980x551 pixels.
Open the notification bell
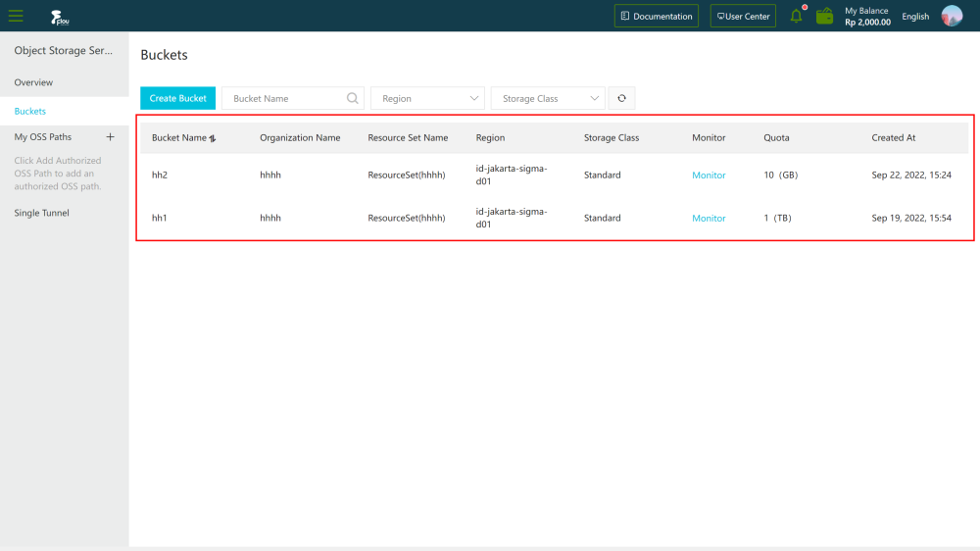796,17
